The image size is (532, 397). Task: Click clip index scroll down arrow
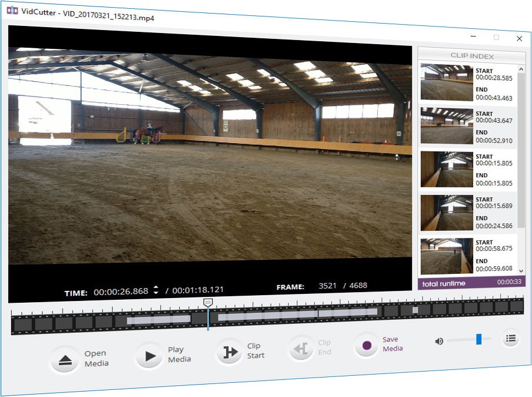521,271
